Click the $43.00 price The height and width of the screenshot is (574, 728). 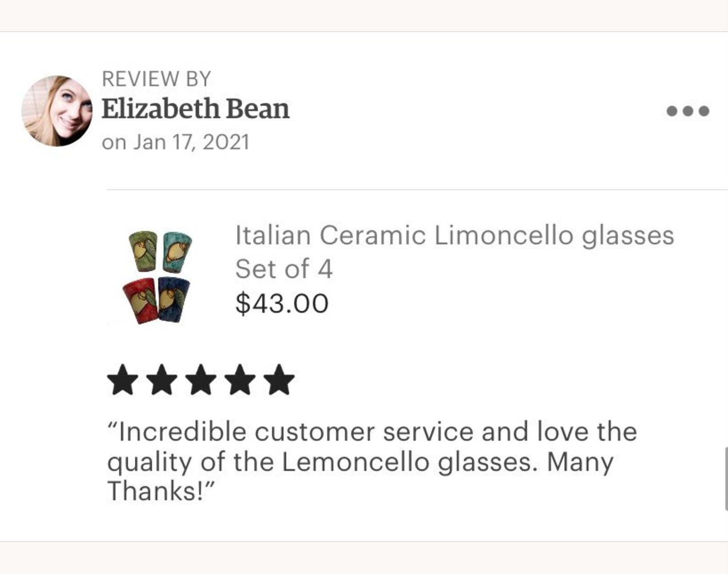[x=282, y=303]
